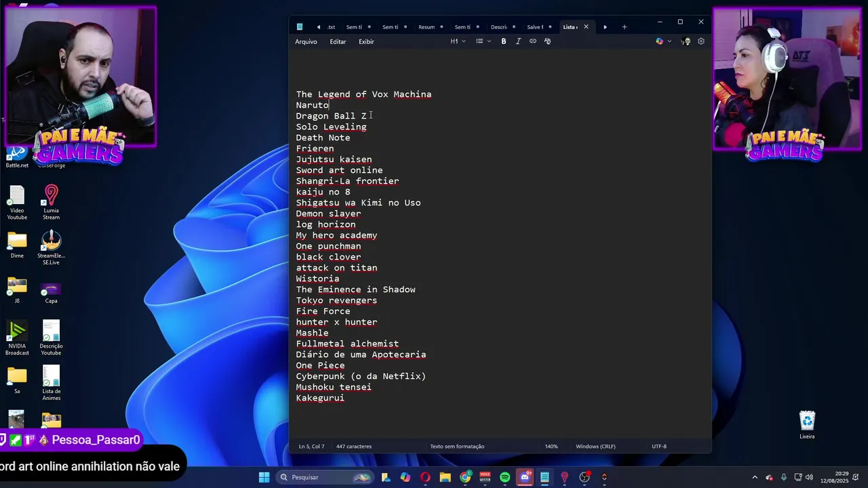Open File Explorer from the taskbar
The height and width of the screenshot is (488, 868).
coord(445,477)
